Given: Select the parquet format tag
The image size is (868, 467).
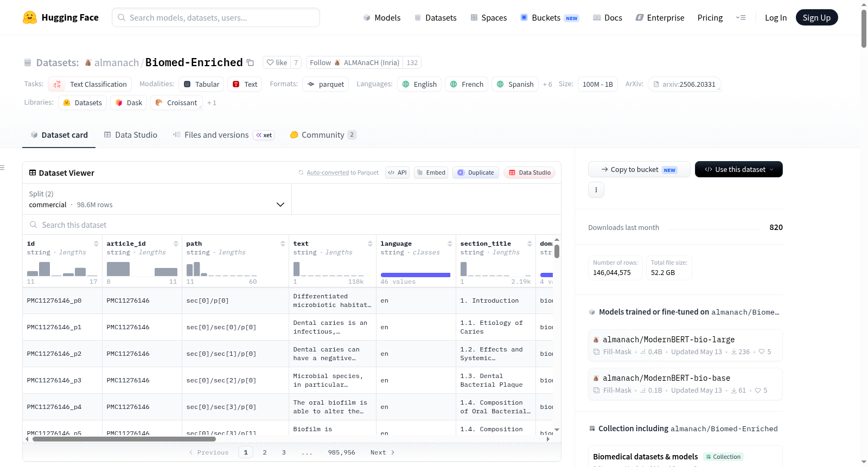Looking at the screenshot, I should coord(325,84).
